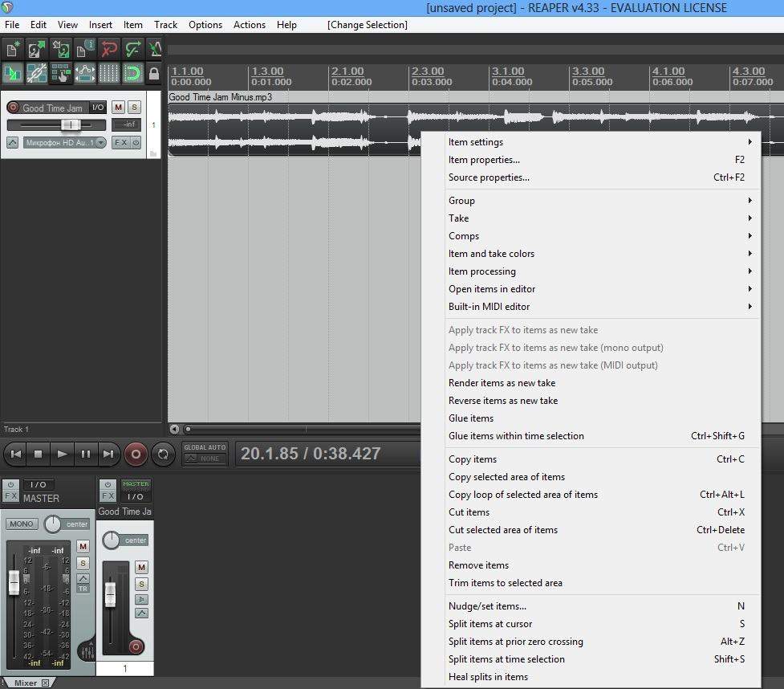
Task: Open the track input device dropdown
Action: [101, 143]
